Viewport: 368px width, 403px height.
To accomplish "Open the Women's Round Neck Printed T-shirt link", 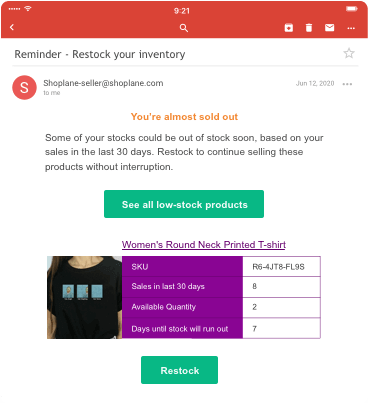I will [x=204, y=245].
